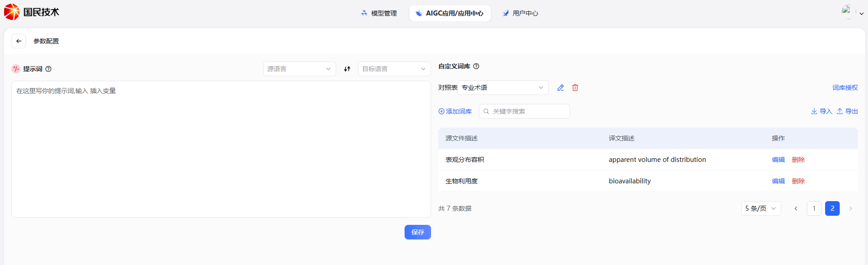Image resolution: width=868 pixels, height=265 pixels.
Task: Click the 源文件描述 column header
Action: tap(462, 138)
